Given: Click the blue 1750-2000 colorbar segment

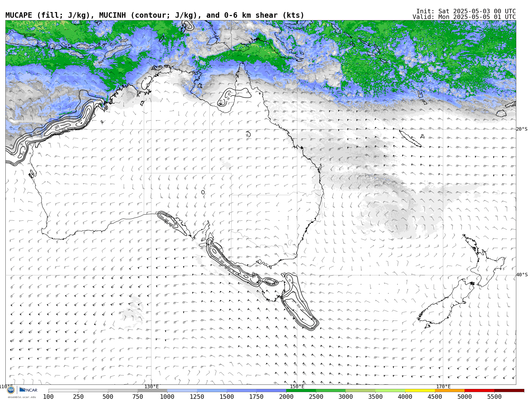Looking at the screenshot, I should pos(271,391).
